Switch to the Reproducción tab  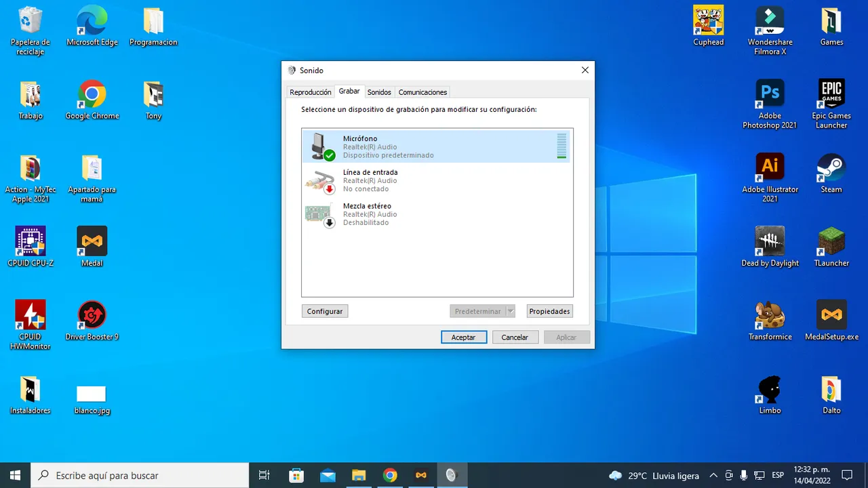311,92
